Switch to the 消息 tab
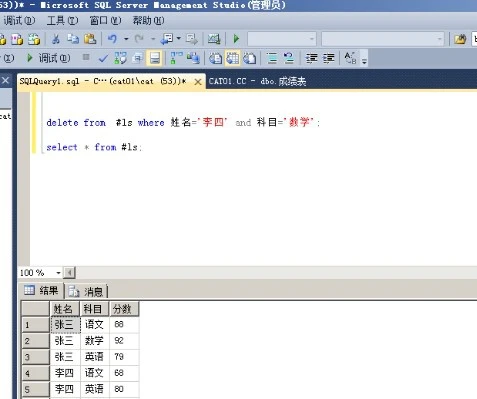This screenshot has height=399, width=477. (x=86, y=291)
